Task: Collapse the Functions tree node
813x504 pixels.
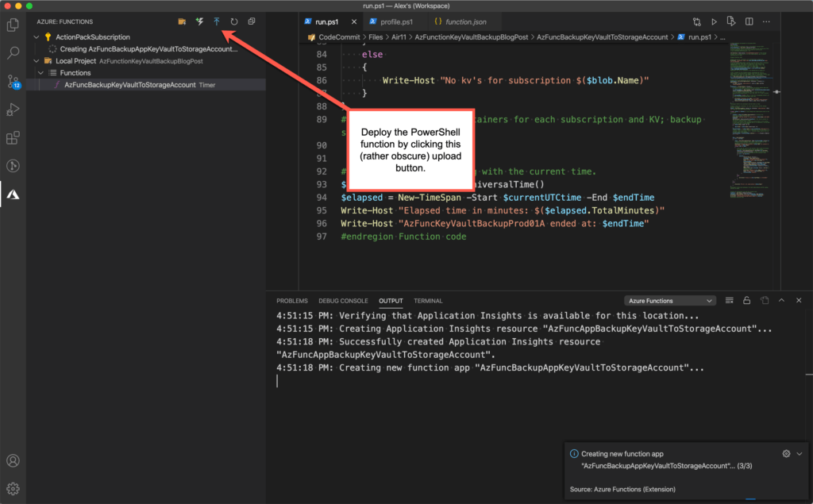Action: pos(41,73)
